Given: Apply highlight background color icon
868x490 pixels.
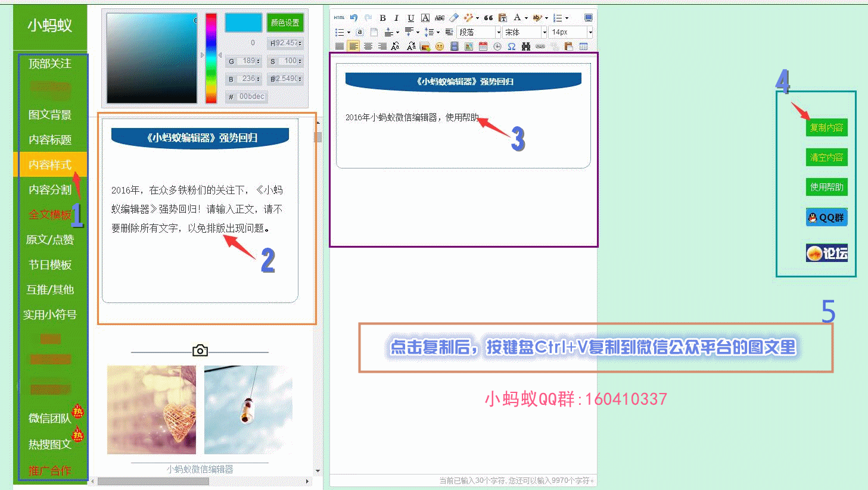Looking at the screenshot, I should [x=537, y=18].
